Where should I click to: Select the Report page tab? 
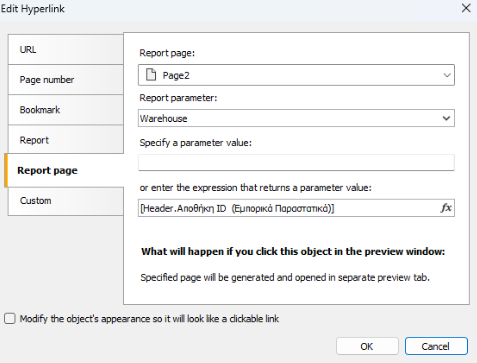pyautogui.click(x=64, y=170)
